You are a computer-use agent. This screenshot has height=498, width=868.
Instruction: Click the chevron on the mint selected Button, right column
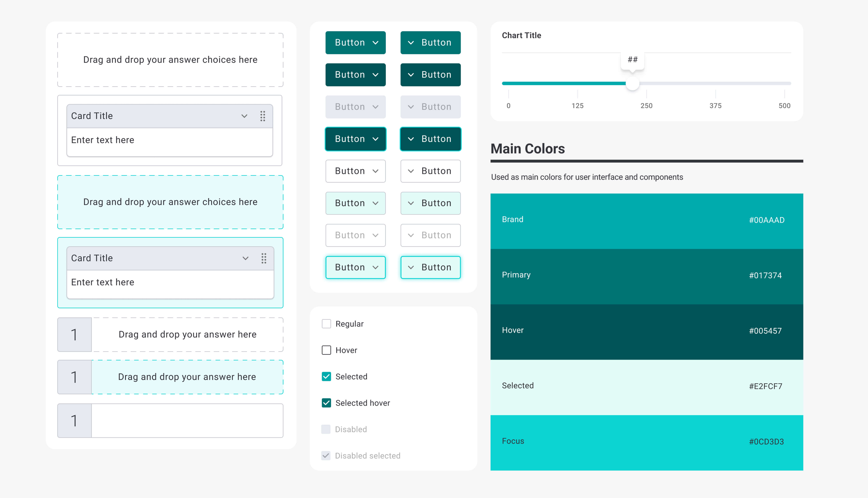(411, 203)
